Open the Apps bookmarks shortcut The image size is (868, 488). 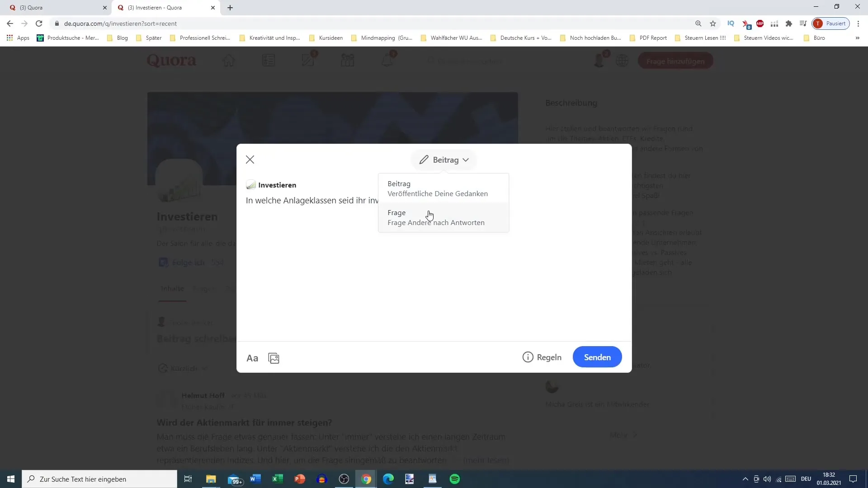(18, 38)
